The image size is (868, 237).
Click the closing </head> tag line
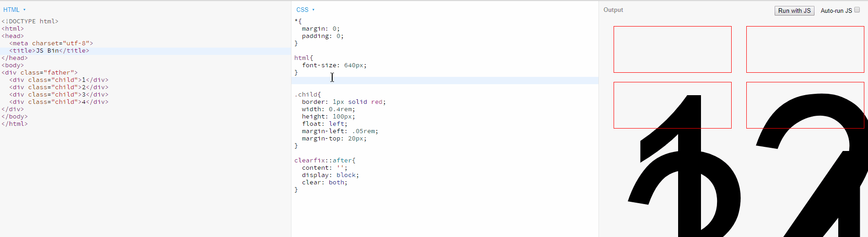click(15, 58)
